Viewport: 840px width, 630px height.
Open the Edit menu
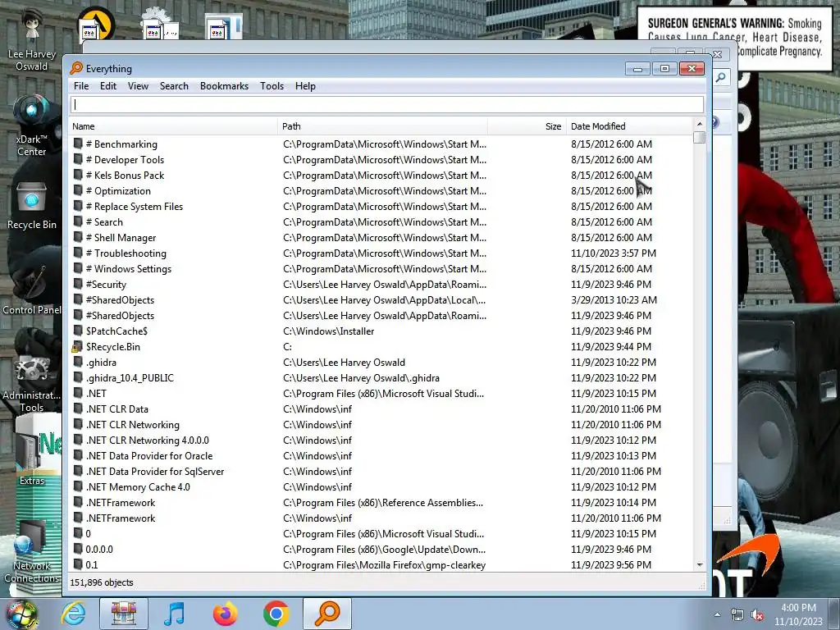click(x=107, y=86)
